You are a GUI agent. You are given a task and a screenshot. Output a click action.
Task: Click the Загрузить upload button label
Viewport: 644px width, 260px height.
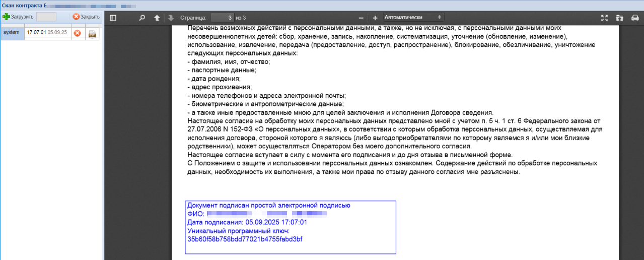[22, 17]
